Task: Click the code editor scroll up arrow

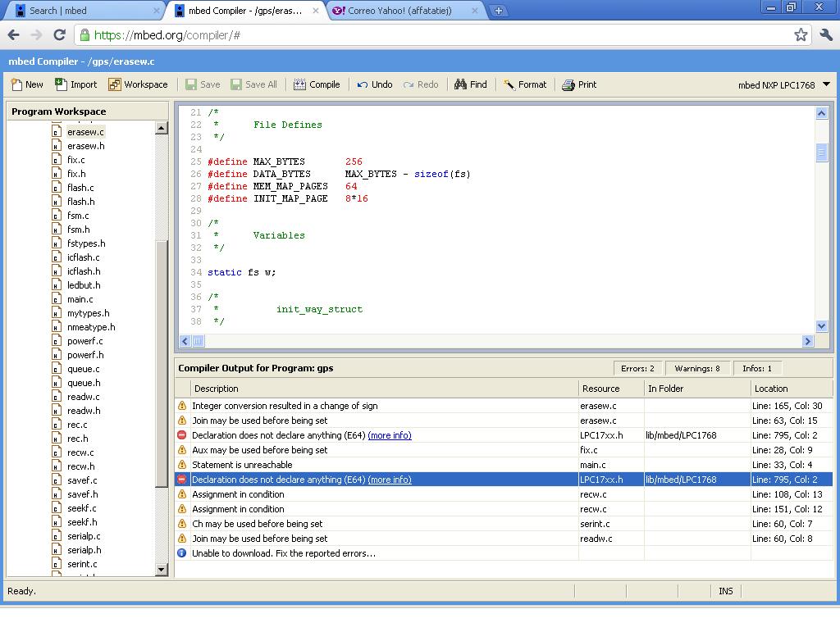Action: [x=821, y=113]
